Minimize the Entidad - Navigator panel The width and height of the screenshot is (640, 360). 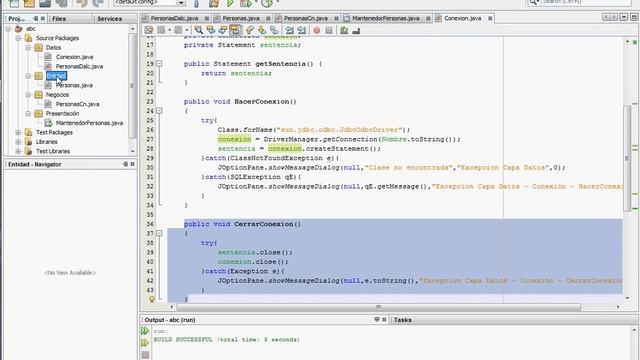click(125, 164)
